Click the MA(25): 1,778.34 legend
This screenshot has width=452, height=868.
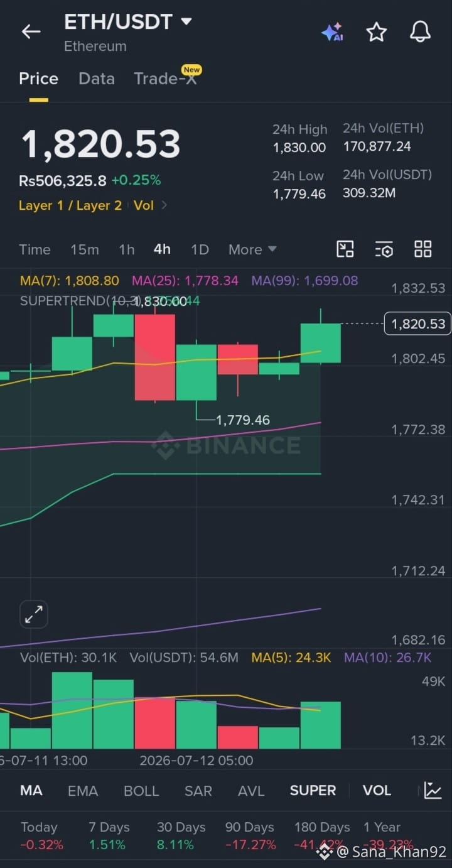185,280
